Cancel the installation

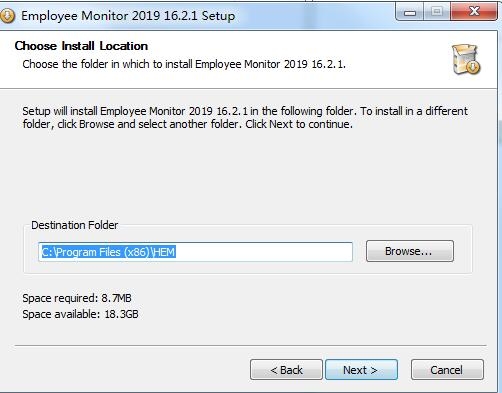pyautogui.click(x=447, y=370)
